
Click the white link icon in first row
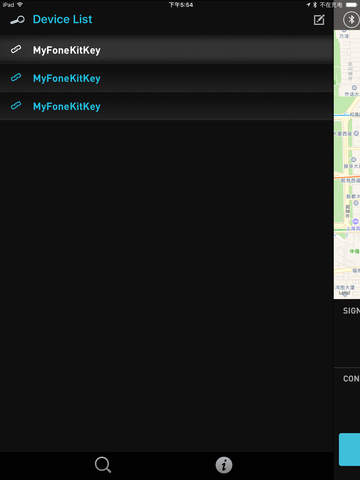tap(16, 50)
